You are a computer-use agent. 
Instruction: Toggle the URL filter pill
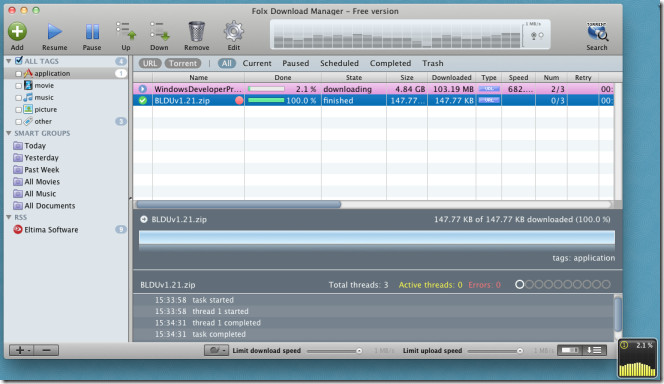150,63
